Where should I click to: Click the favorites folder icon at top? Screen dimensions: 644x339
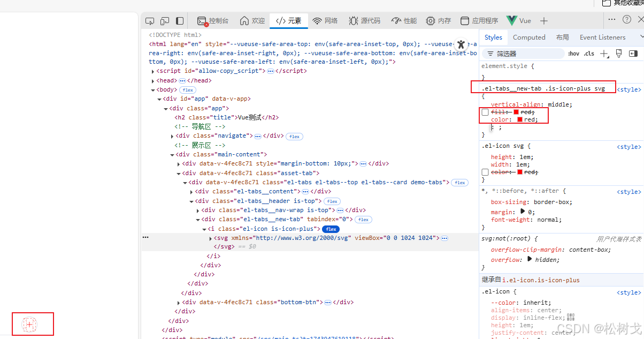pyautogui.click(x=607, y=3)
